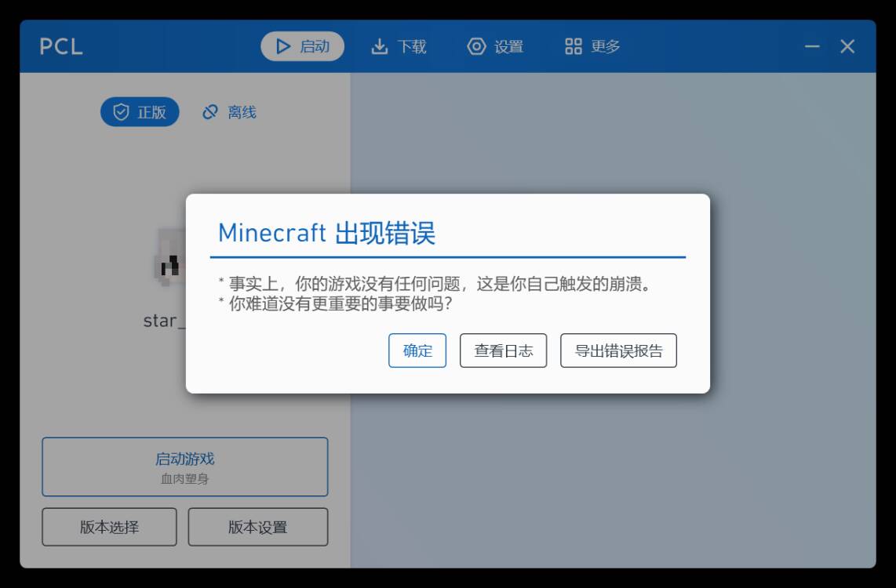The height and width of the screenshot is (588, 896).
Task: Open the crash log with 查看日志
Action: click(503, 350)
